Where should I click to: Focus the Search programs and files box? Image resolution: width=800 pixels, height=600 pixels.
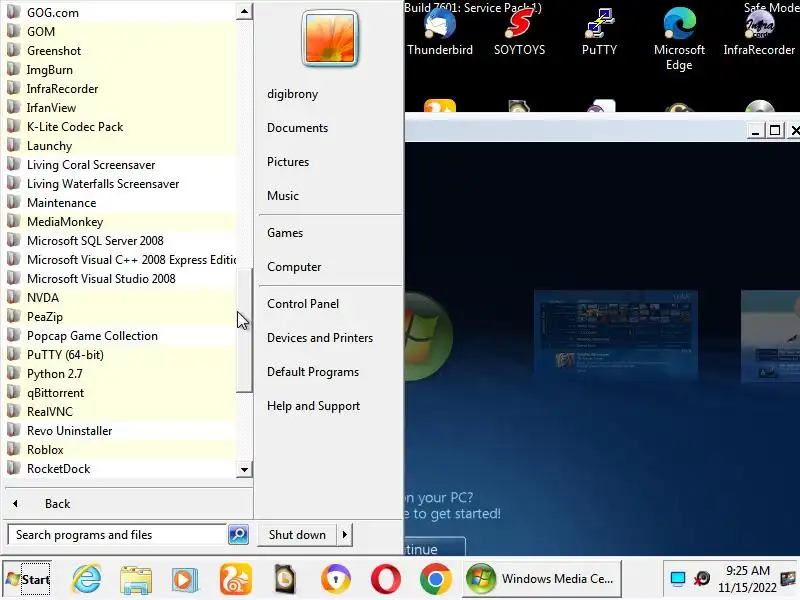coord(117,535)
